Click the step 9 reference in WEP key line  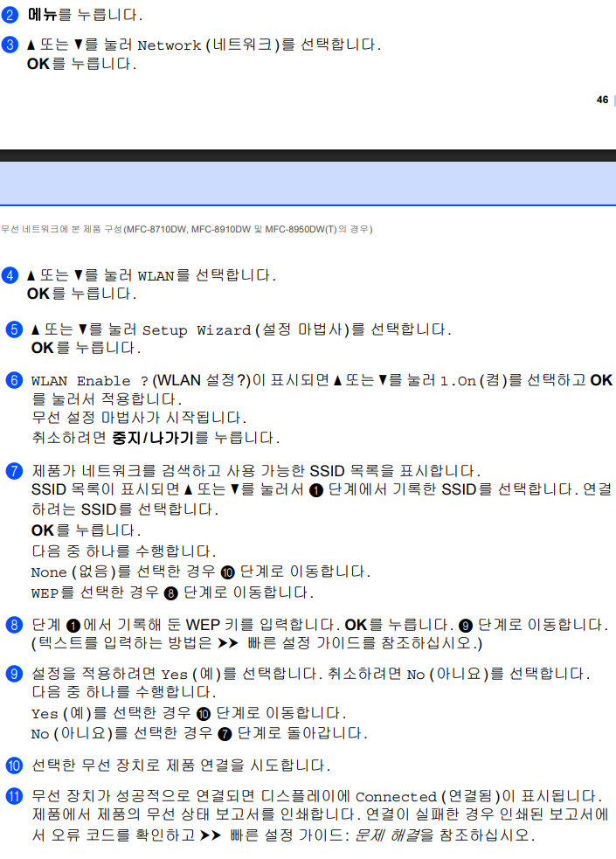coord(466,626)
